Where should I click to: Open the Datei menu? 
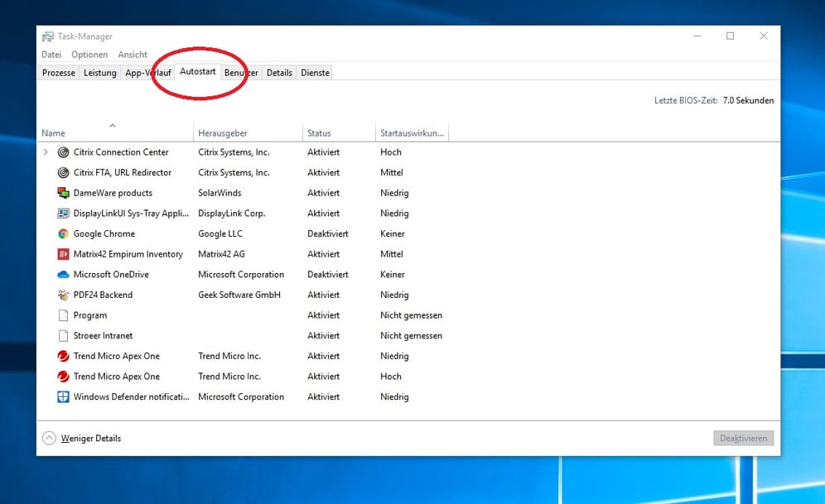51,55
